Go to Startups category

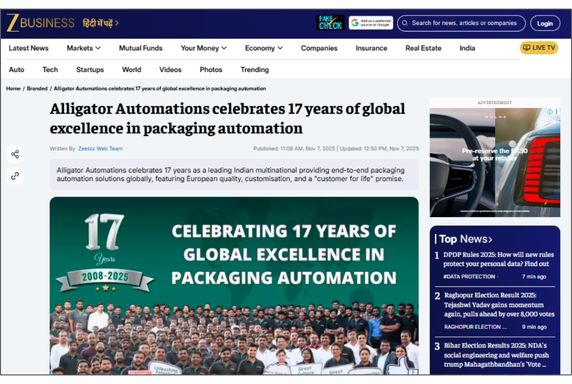90,70
